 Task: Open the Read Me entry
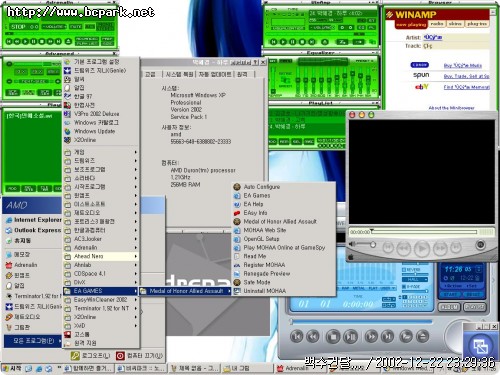pyautogui.click(x=284, y=256)
